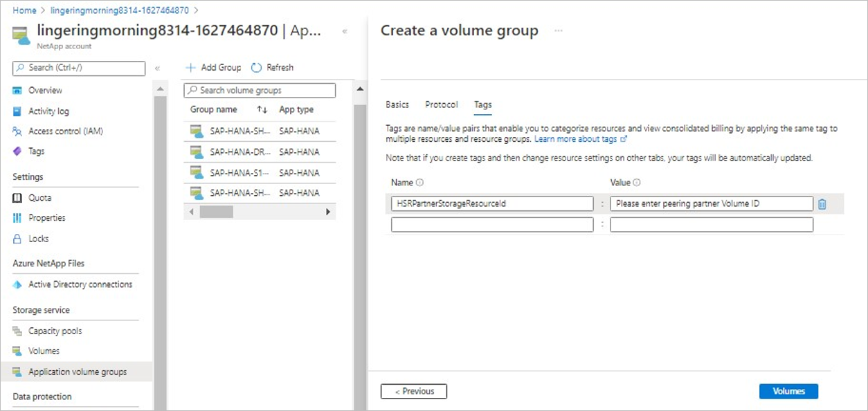The image size is (868, 411).
Task: Select Application volume groups item
Action: tap(76, 372)
